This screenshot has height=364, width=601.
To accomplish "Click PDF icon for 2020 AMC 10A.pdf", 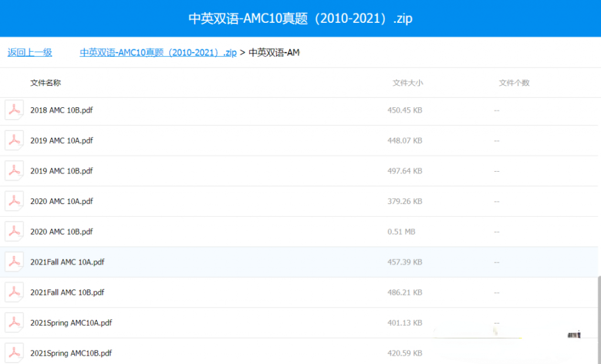I will click(14, 201).
